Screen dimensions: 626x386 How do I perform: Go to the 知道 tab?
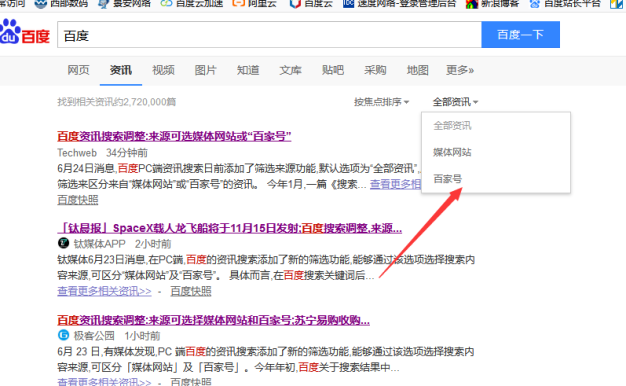point(248,70)
